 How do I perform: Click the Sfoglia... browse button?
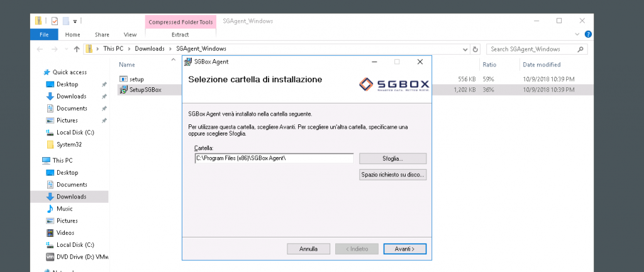click(392, 158)
